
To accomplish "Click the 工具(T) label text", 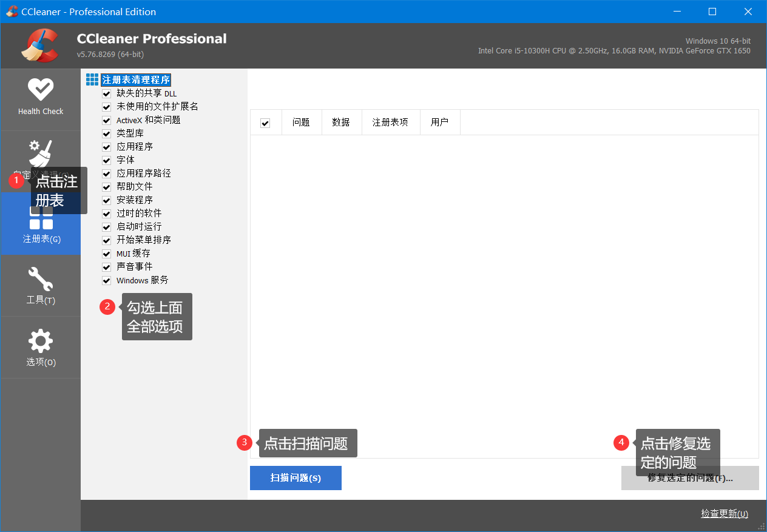I will click(x=41, y=300).
